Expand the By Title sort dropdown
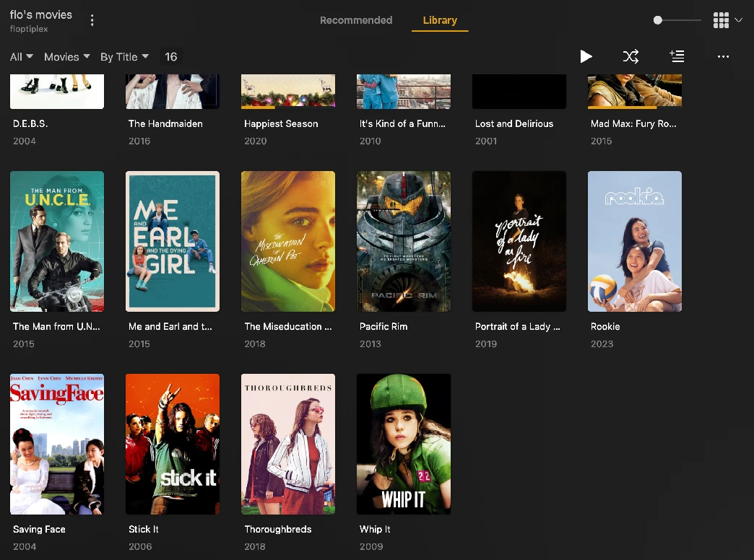The image size is (754, 560). [x=124, y=56]
